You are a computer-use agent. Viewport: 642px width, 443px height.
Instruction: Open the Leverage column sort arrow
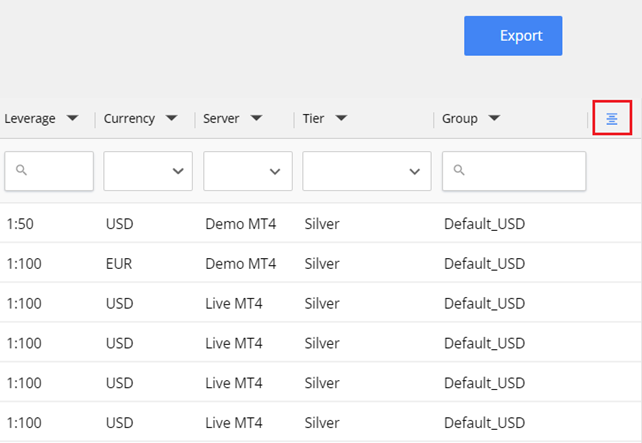coord(72,118)
